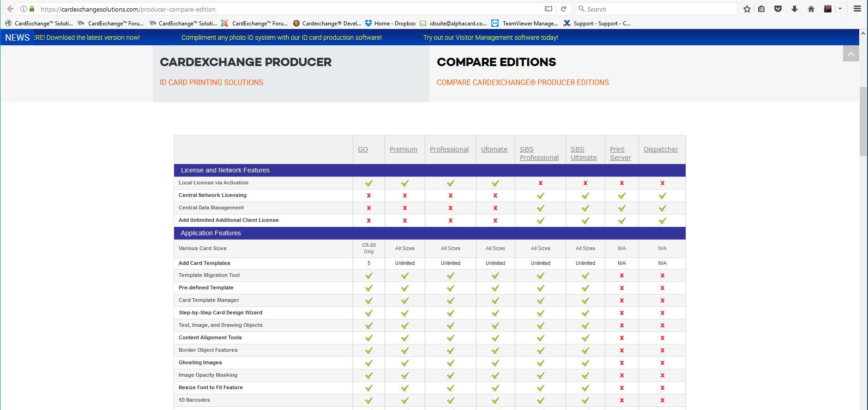Click 'Unlimited' templates cell under Premium
Viewport: 868px width, 410px height.
point(404,263)
